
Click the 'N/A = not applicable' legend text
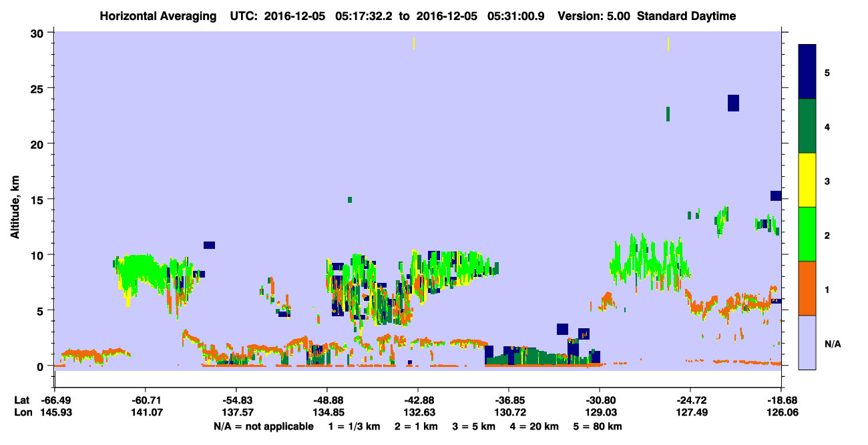pos(263,426)
